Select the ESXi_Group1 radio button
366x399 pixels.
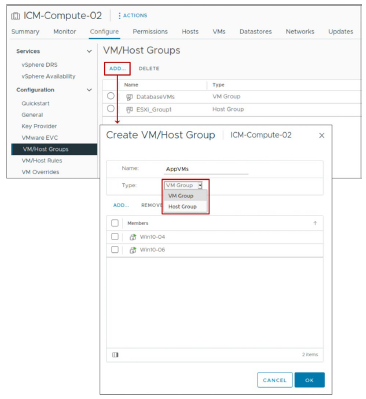(111, 109)
